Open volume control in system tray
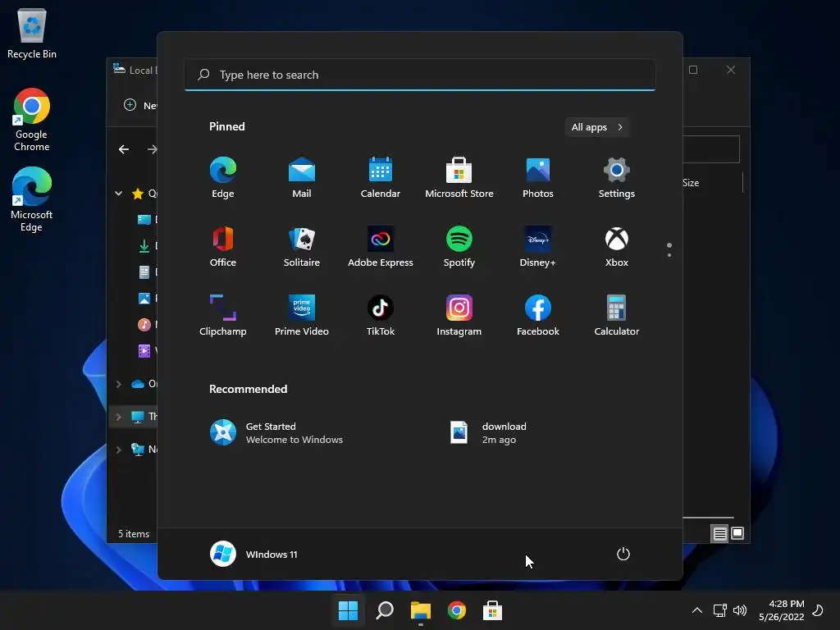 (740, 610)
